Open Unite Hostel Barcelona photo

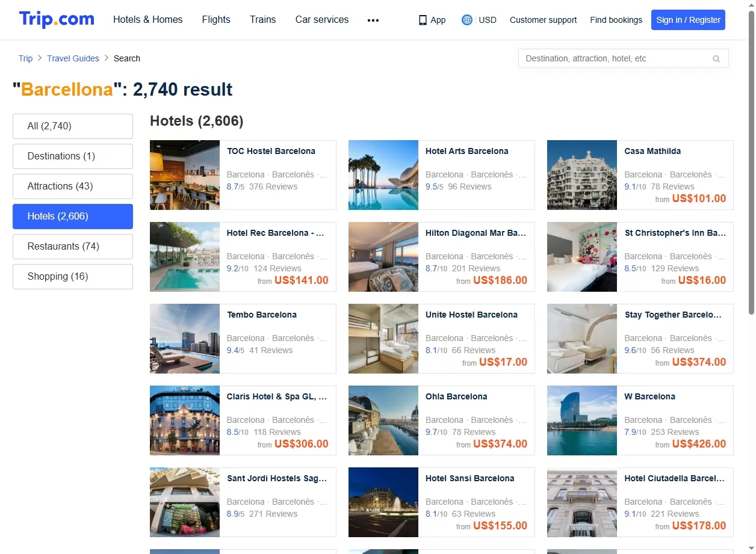383,339
